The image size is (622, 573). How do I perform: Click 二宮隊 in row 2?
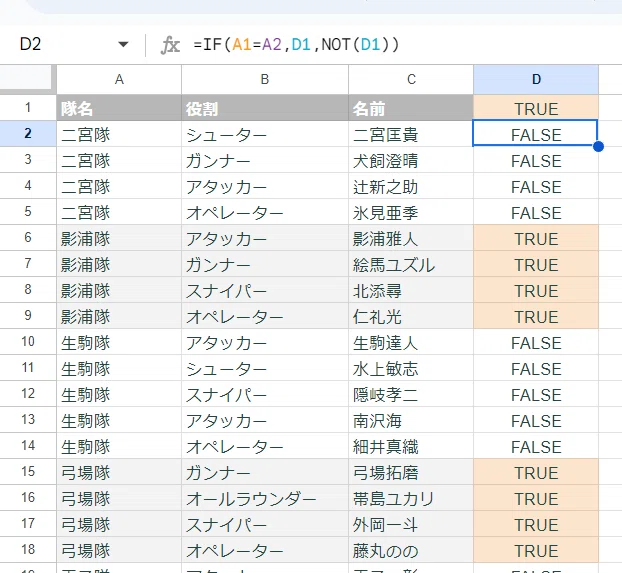tap(119, 134)
